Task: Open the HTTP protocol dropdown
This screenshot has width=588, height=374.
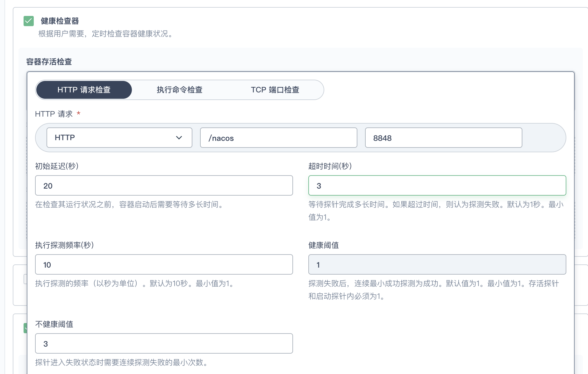Action: pyautogui.click(x=119, y=138)
